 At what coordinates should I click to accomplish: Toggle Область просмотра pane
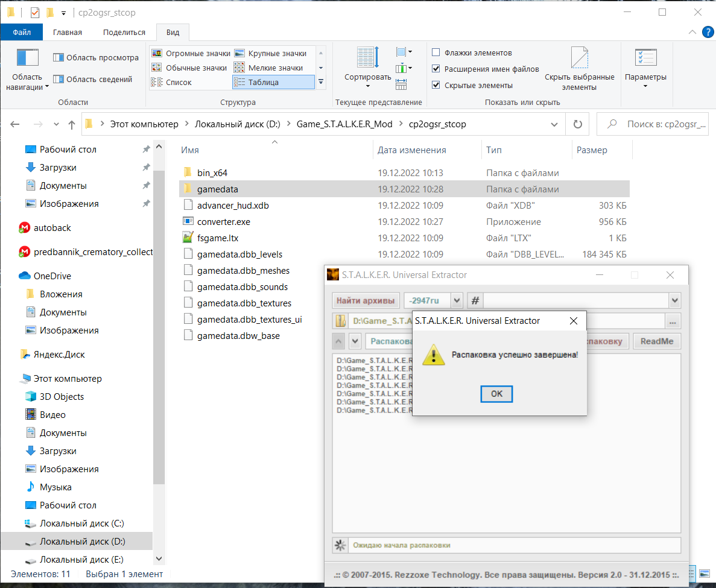(x=96, y=57)
